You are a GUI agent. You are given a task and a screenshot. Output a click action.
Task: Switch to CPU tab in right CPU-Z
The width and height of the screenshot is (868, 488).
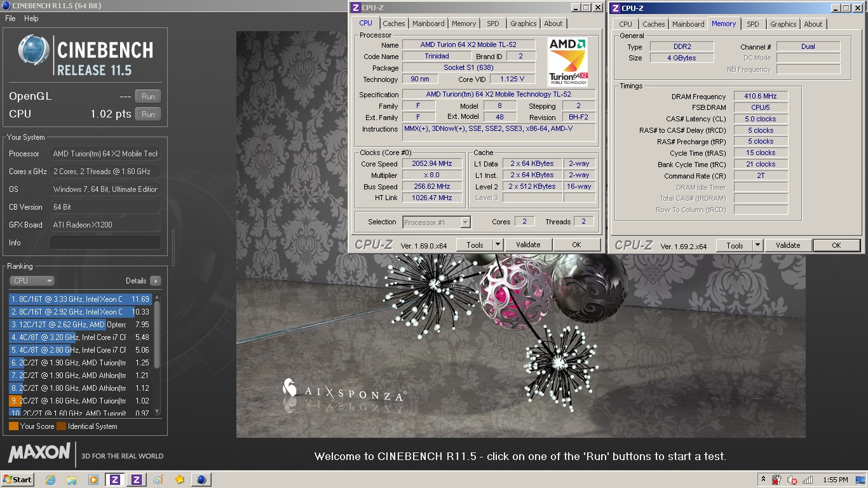click(x=626, y=24)
